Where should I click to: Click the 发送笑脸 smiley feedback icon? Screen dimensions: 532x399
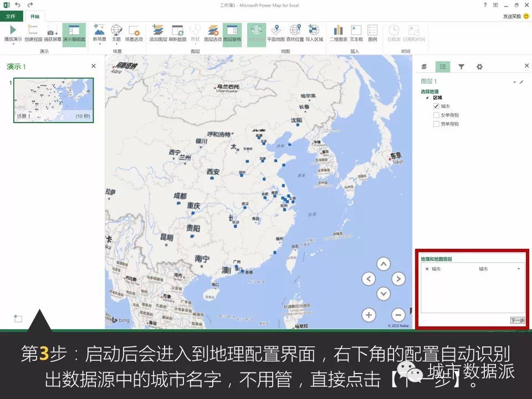(x=526, y=16)
